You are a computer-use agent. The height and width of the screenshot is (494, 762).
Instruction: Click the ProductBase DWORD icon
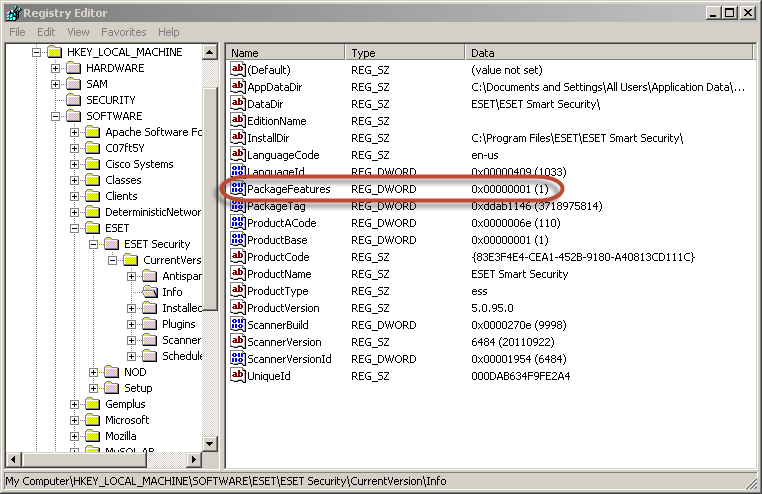pyautogui.click(x=238, y=239)
